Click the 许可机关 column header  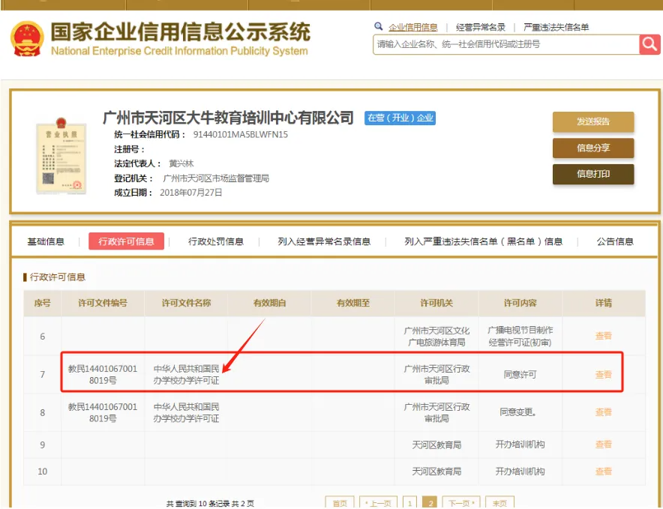(x=436, y=303)
